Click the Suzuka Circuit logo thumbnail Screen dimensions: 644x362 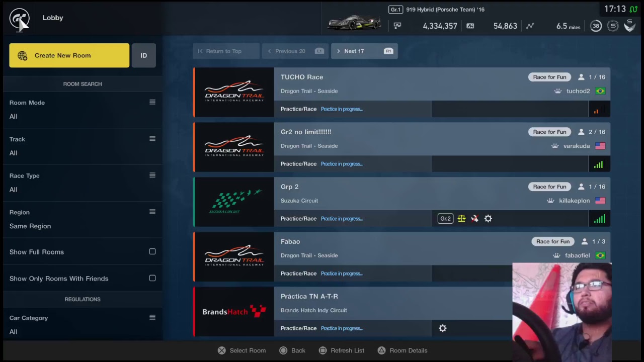point(234,201)
